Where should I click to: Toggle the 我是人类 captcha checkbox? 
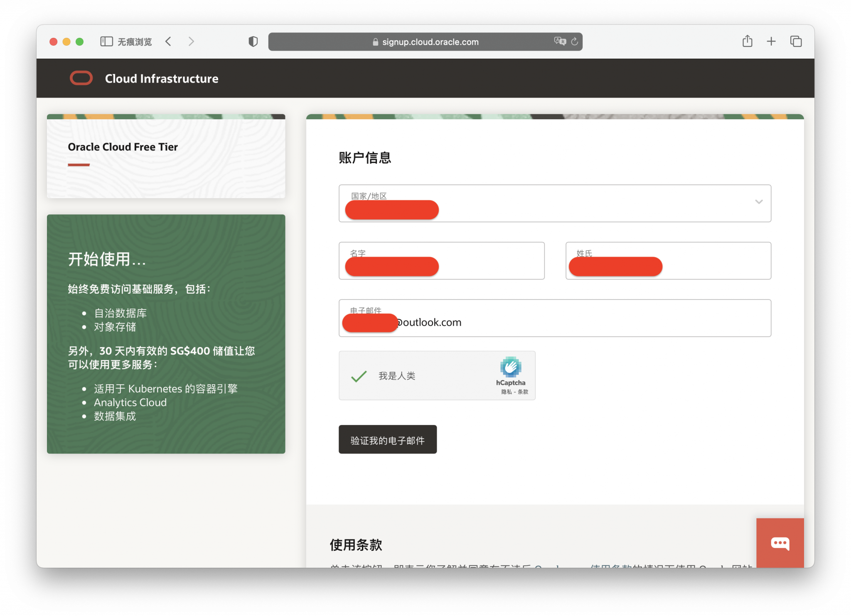(x=359, y=376)
